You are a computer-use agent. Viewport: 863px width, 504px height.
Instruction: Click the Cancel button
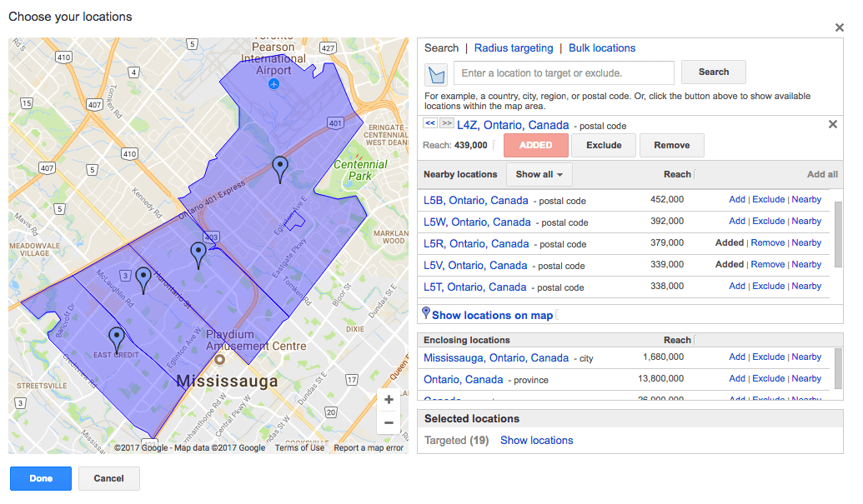pyautogui.click(x=108, y=478)
